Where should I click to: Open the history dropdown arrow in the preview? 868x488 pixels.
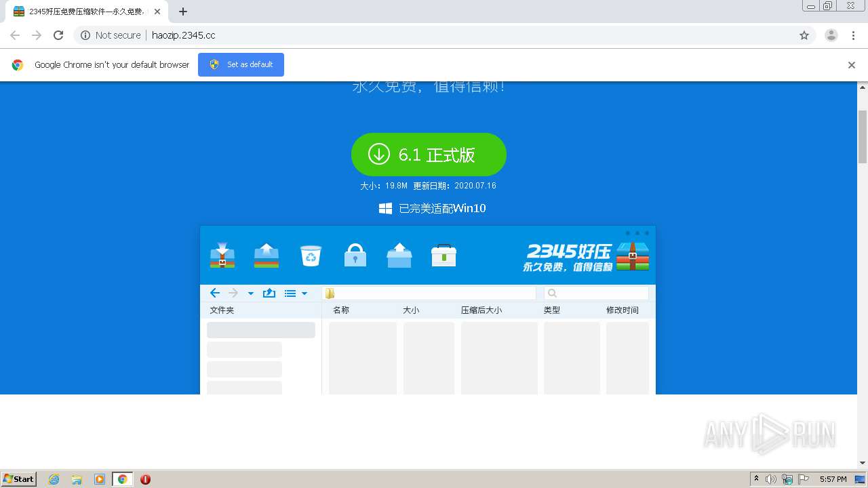click(x=250, y=293)
